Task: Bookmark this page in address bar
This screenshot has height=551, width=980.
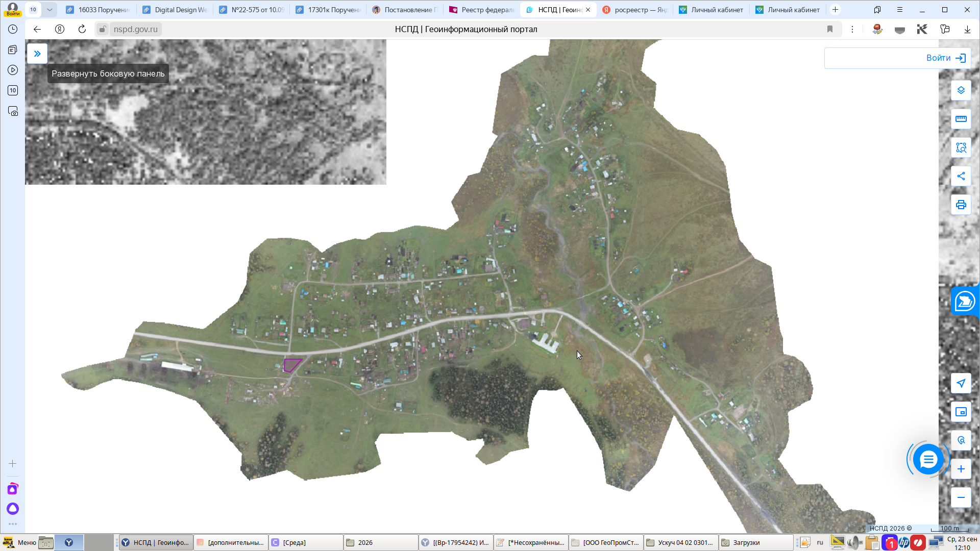Action: point(830,29)
